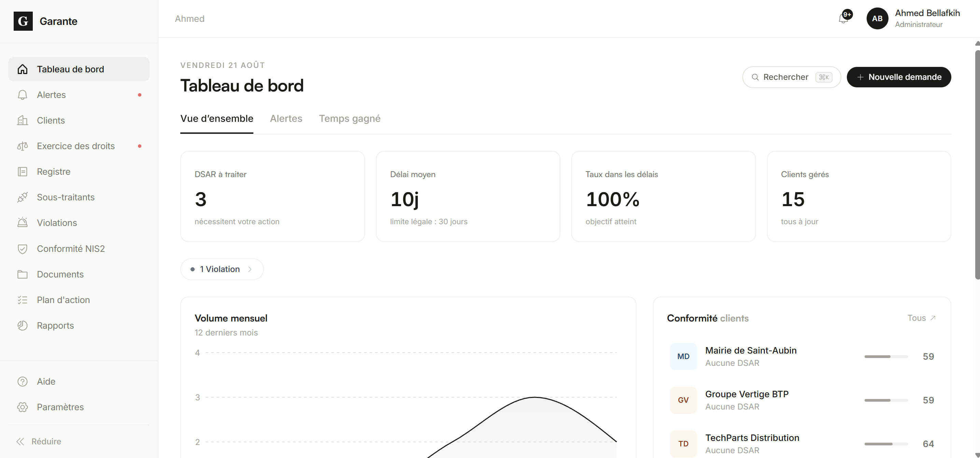Open the DSAR à traiter card

click(x=272, y=197)
